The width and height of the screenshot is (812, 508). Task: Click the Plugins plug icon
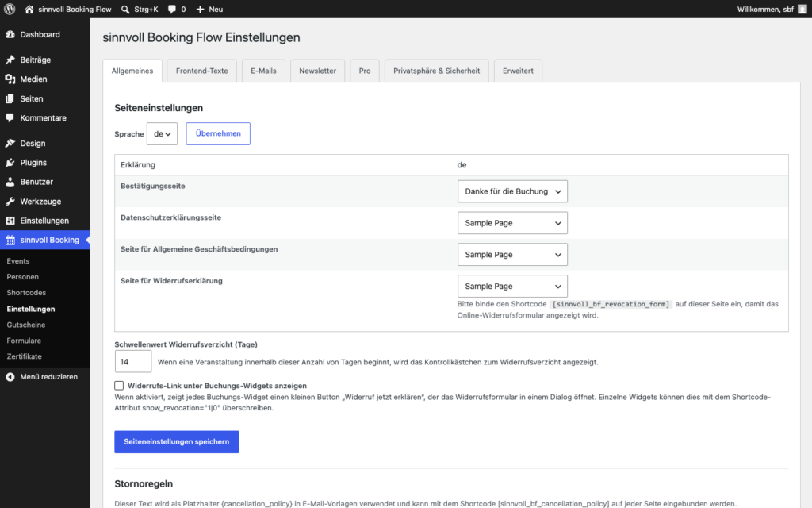(x=10, y=162)
